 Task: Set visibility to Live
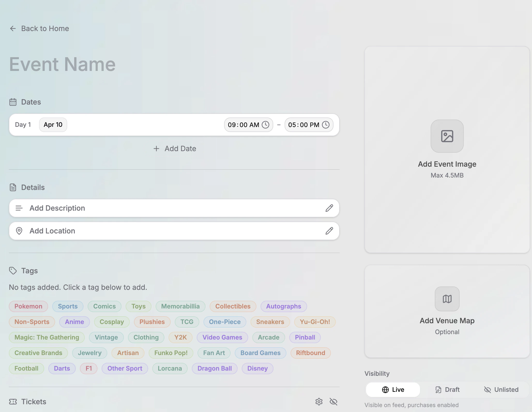[393, 390]
